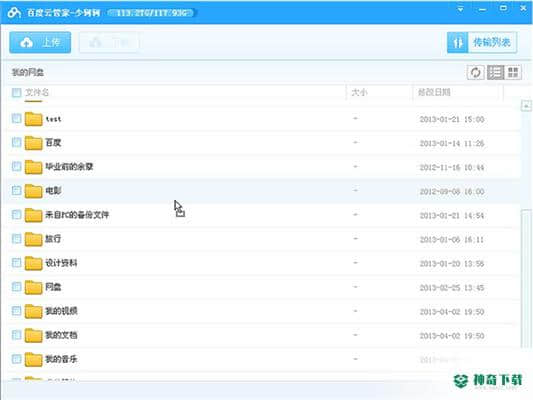The height and width of the screenshot is (400, 533).
Task: Switch to list view
Action: tap(495, 72)
